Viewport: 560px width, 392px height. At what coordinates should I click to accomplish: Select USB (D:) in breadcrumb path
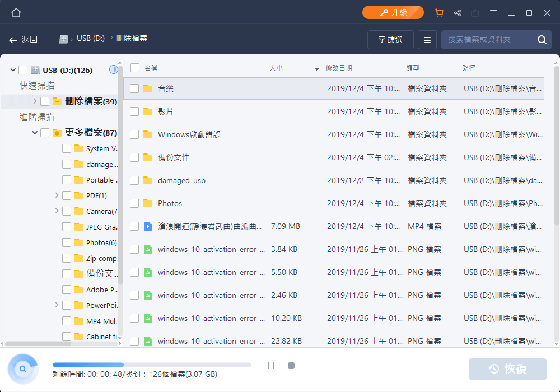90,39
